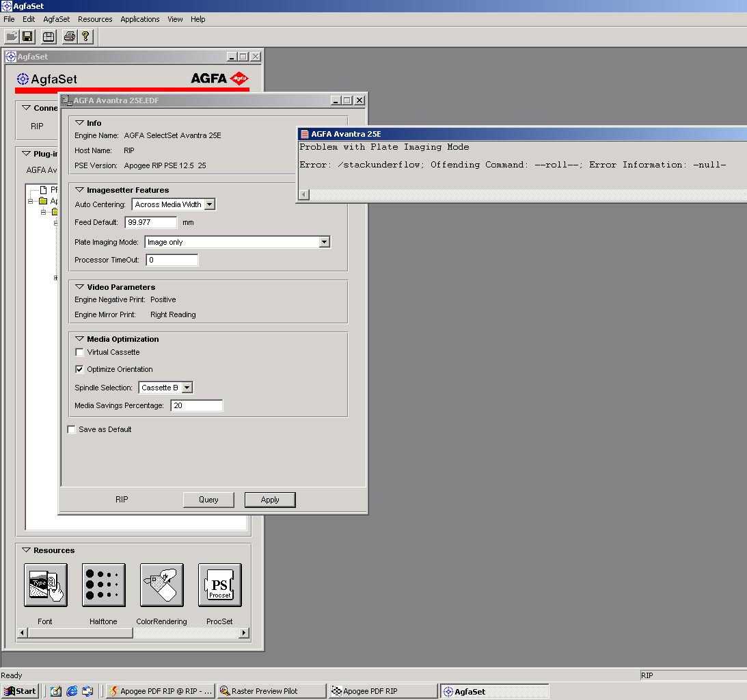Switch to Raster Preview Pilot taskbar item
Screen dimensions: 747x700
pos(272,691)
